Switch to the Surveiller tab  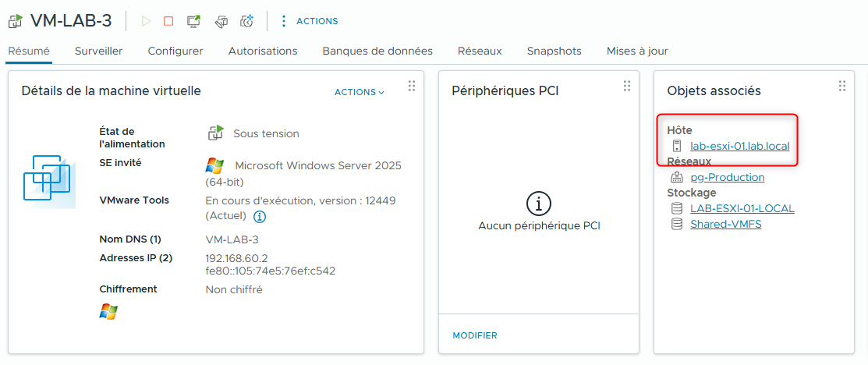pyautogui.click(x=98, y=51)
